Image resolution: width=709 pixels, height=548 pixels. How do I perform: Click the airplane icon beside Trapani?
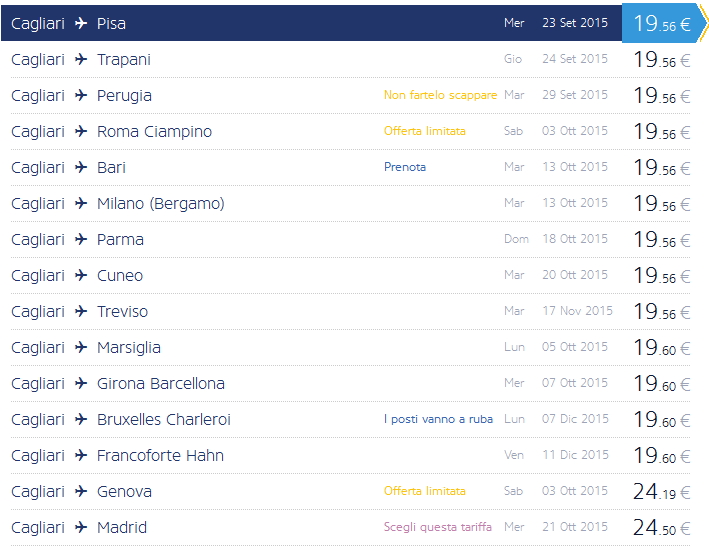tap(81, 59)
